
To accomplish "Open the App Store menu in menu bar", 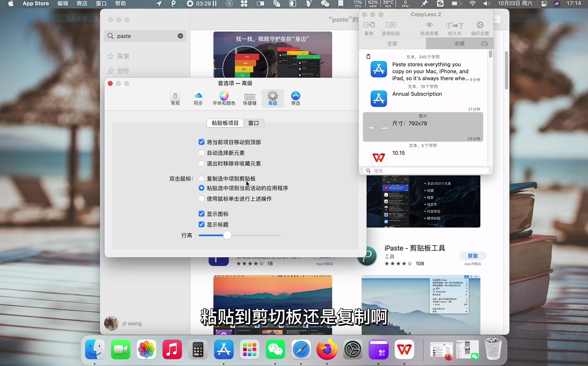I will (36, 4).
